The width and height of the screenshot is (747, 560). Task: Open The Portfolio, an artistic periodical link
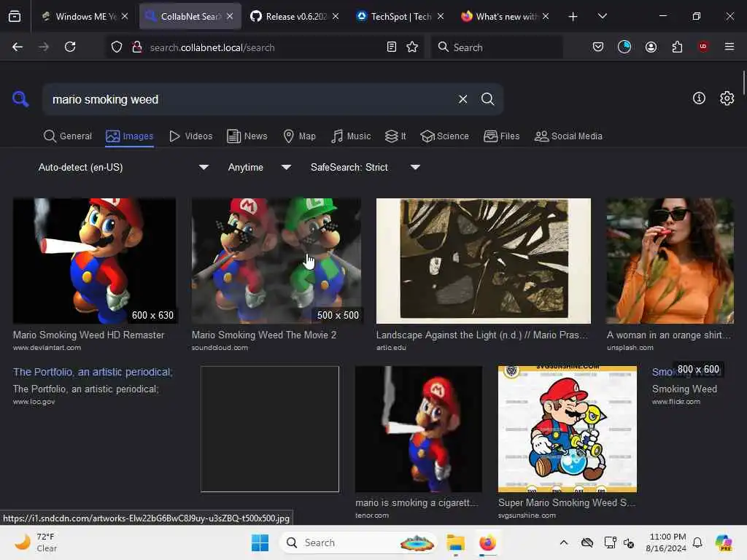point(93,372)
